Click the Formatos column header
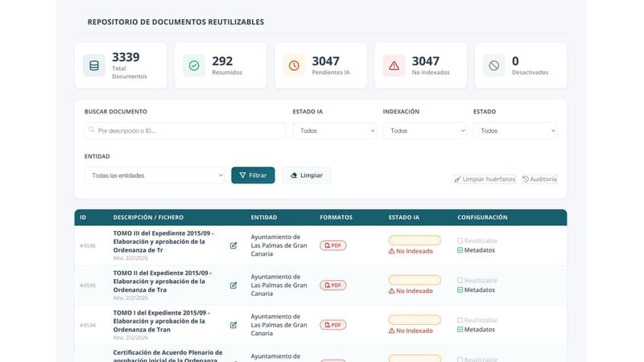Screen dimensions: 644x362 (x=336, y=217)
